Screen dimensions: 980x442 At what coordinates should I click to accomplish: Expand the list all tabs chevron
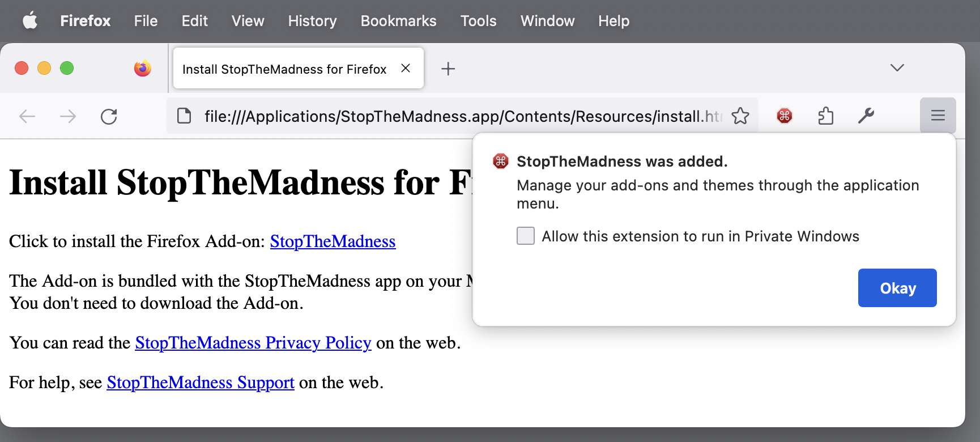pyautogui.click(x=897, y=68)
